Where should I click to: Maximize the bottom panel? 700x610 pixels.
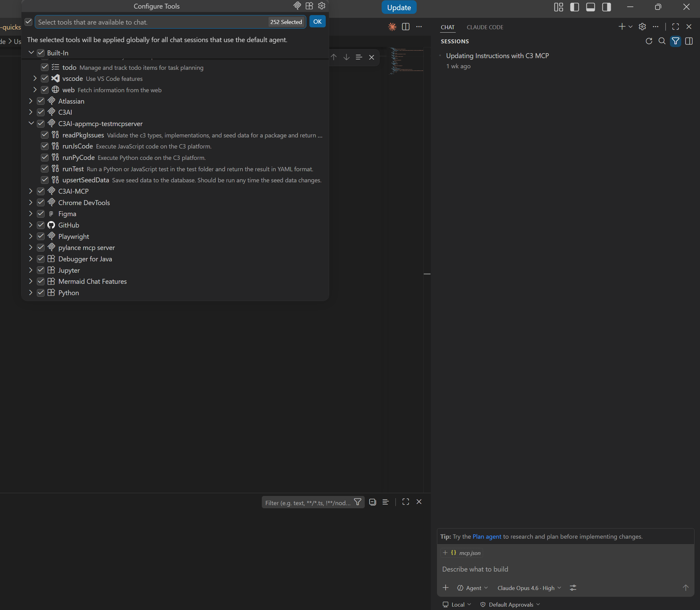405,502
